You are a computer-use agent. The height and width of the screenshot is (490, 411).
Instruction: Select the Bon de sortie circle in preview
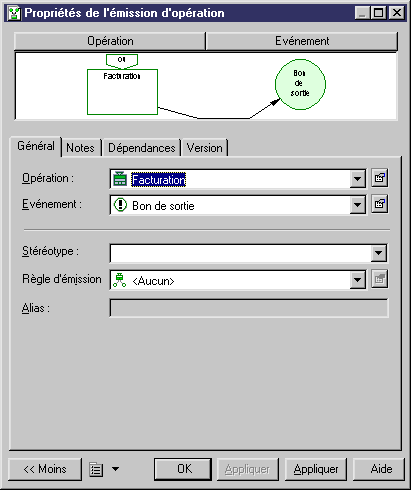pos(300,84)
